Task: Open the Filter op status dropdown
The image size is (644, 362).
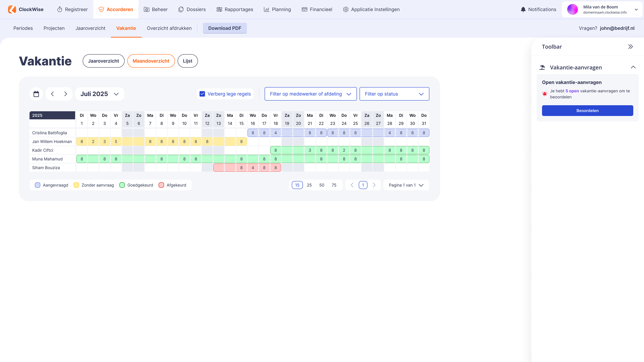Action: pos(394,94)
